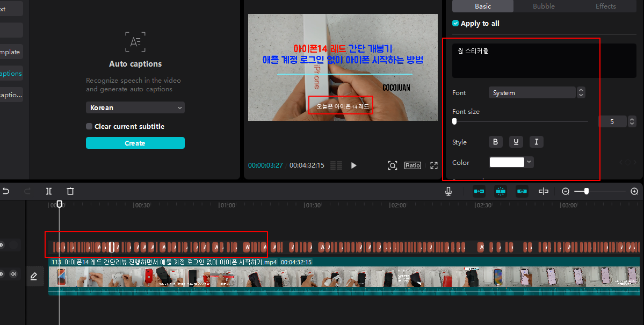The width and height of the screenshot is (644, 325).
Task: Click the current timecode 00:00:03:27
Action: (x=265, y=165)
